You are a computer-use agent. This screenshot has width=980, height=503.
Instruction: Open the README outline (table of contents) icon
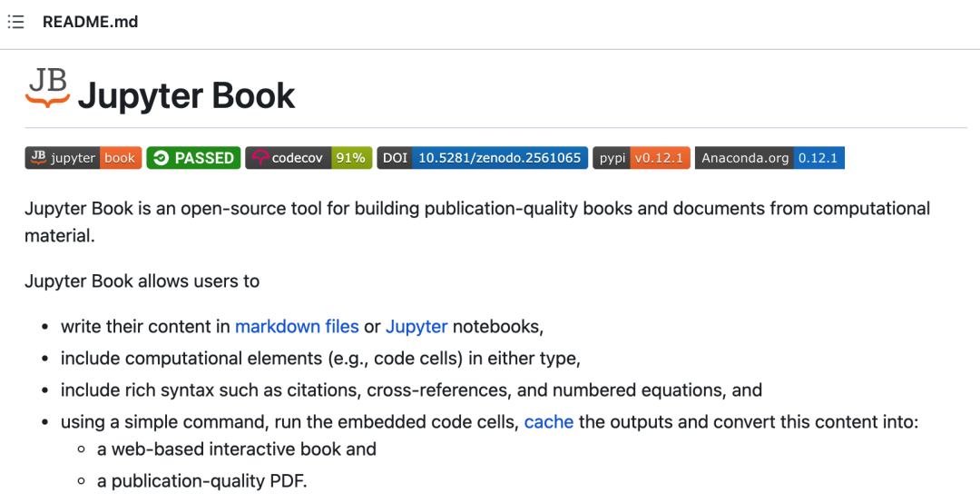point(15,22)
